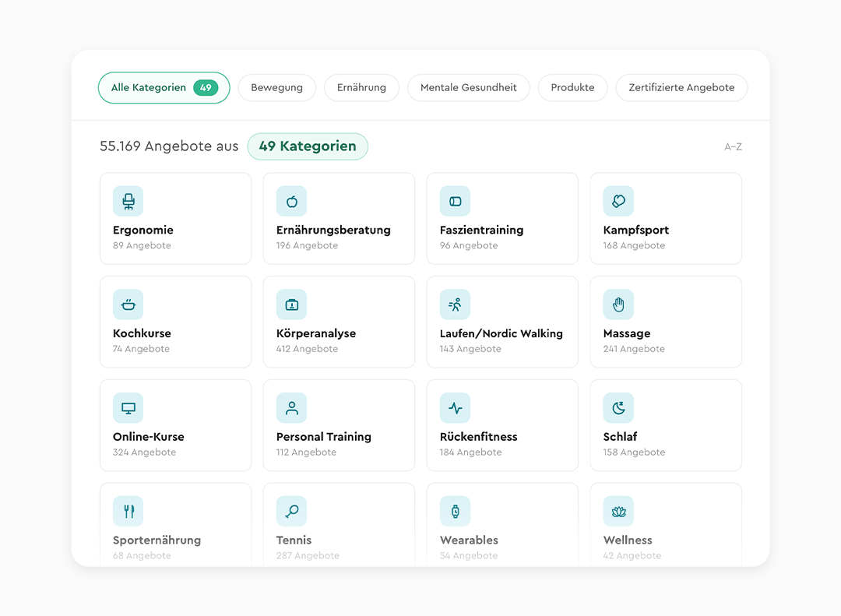Open the Rückenfitness category title
Viewport: 841px width, 616px height.
coord(479,437)
